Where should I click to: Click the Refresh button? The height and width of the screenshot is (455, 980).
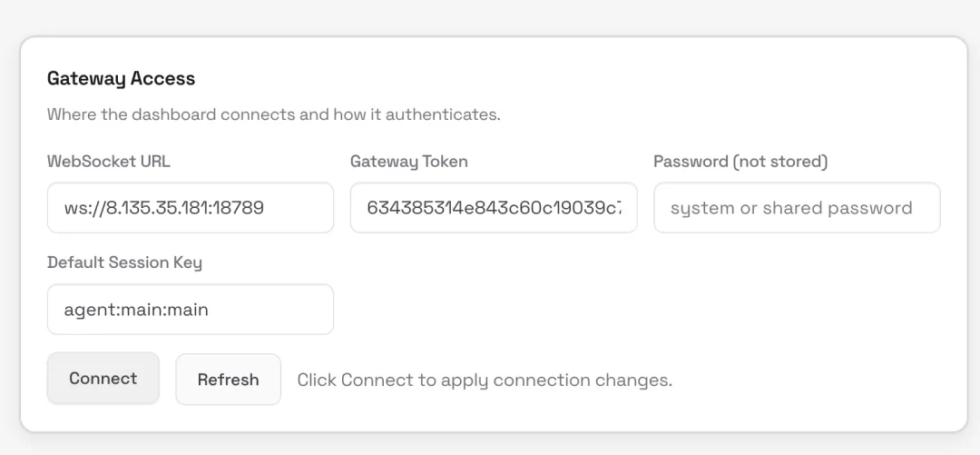pyautogui.click(x=228, y=380)
